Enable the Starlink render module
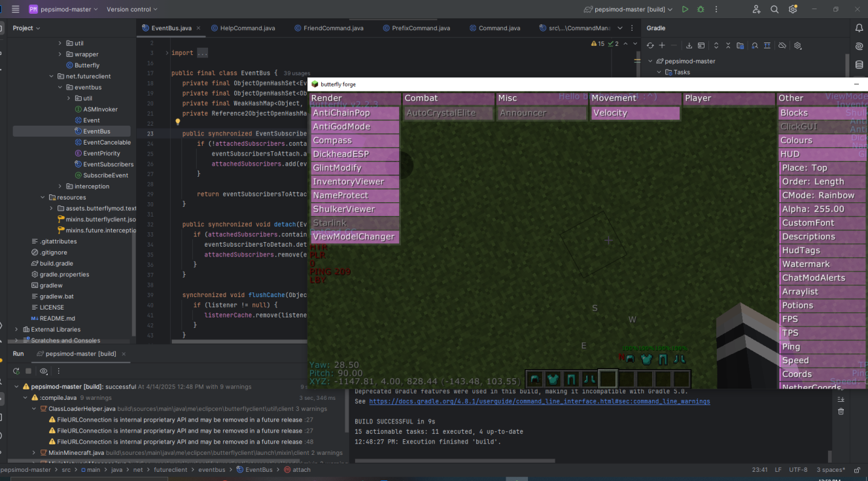 [355, 223]
